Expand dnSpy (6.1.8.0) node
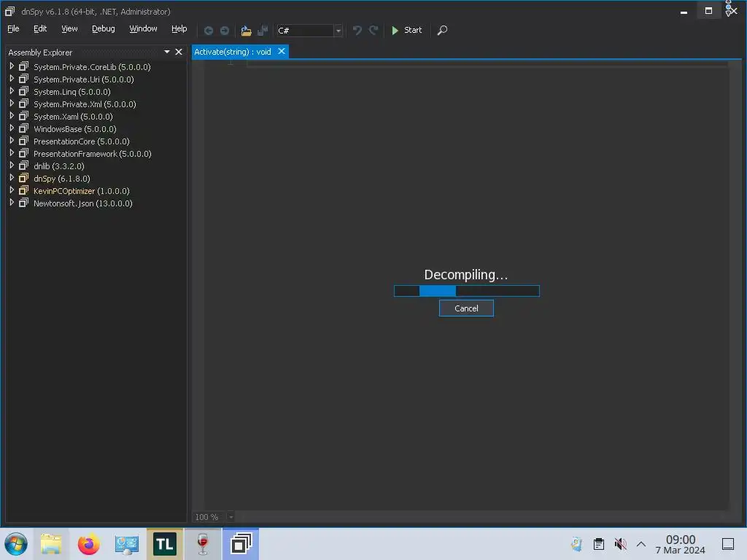Viewport: 747px width, 560px height. (x=12, y=178)
